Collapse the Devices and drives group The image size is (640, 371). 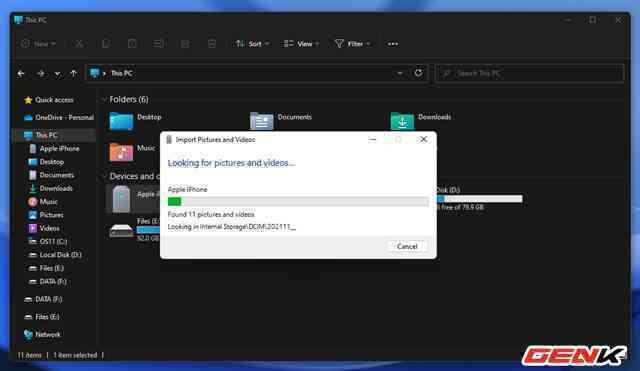click(103, 176)
